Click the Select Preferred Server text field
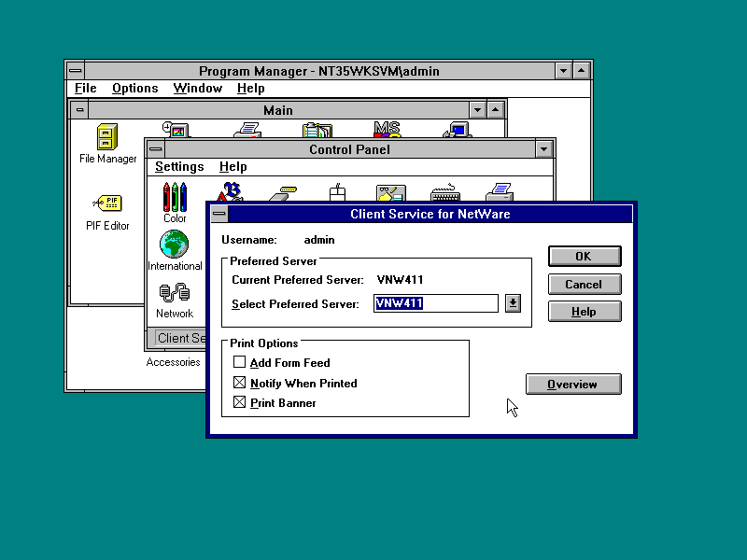Screen dimensions: 747x560 pyautogui.click(x=436, y=303)
